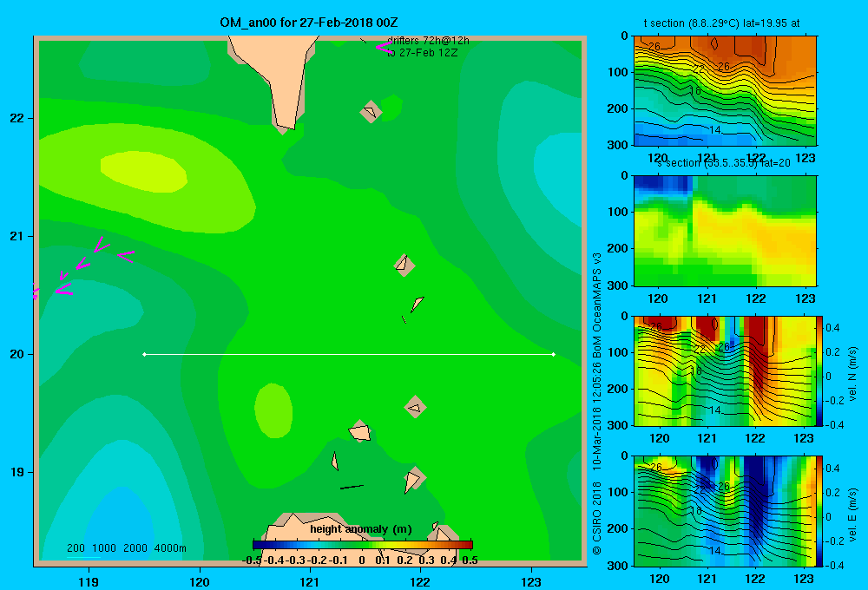Open the salinity section plot

coord(725,231)
